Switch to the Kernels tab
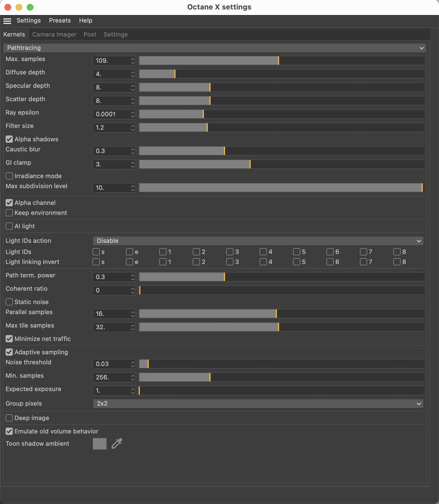This screenshot has height=504, width=439. pos(14,34)
